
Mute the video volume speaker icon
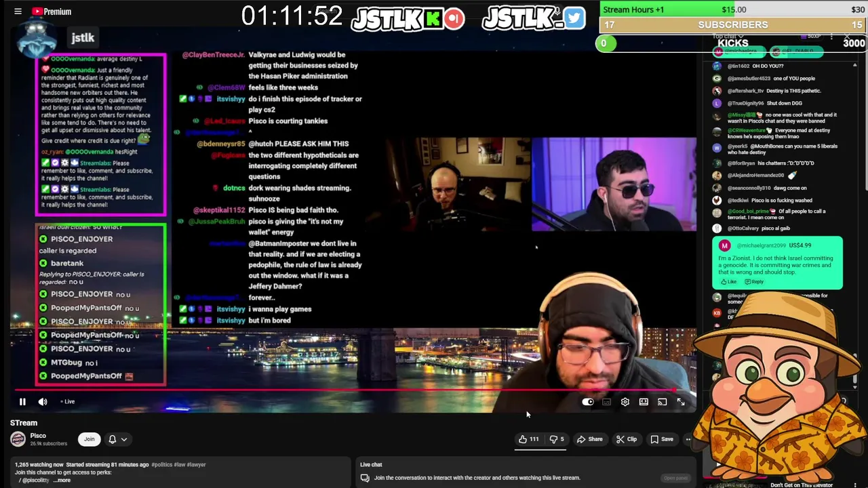tap(43, 402)
